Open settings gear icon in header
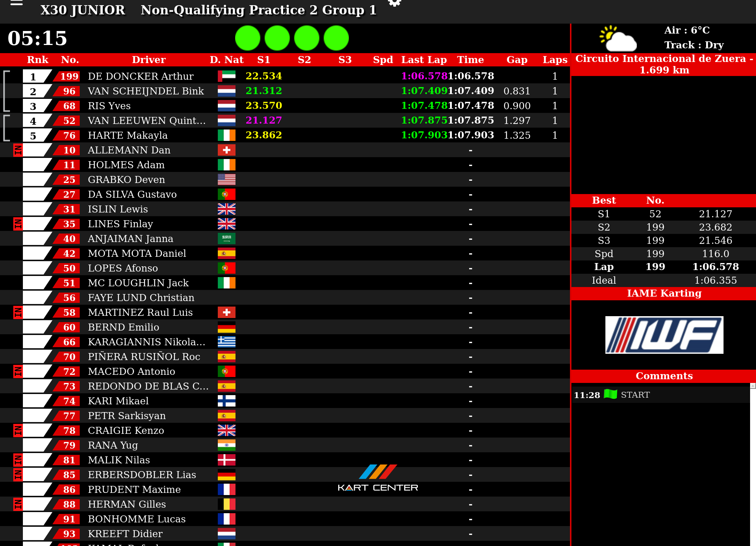Screen dimensions: 756x546 [x=394, y=3]
